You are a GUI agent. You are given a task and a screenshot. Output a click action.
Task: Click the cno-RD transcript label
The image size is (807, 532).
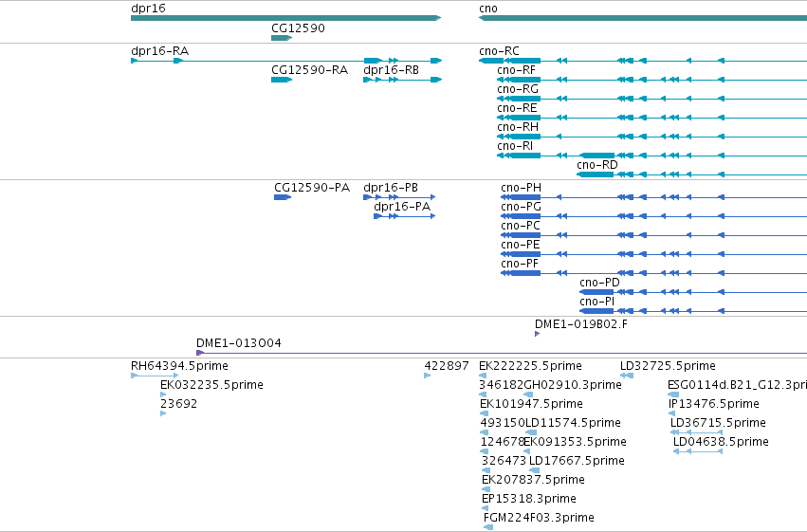(597, 165)
